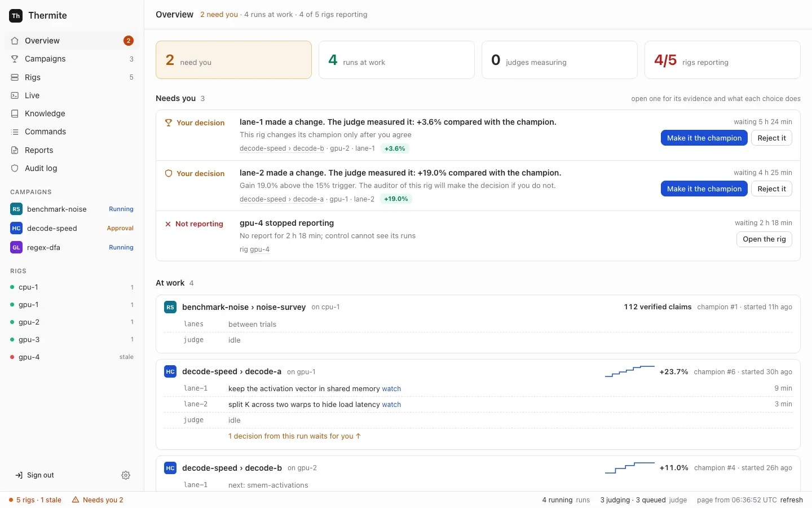Click the Live terminal icon

click(15, 95)
